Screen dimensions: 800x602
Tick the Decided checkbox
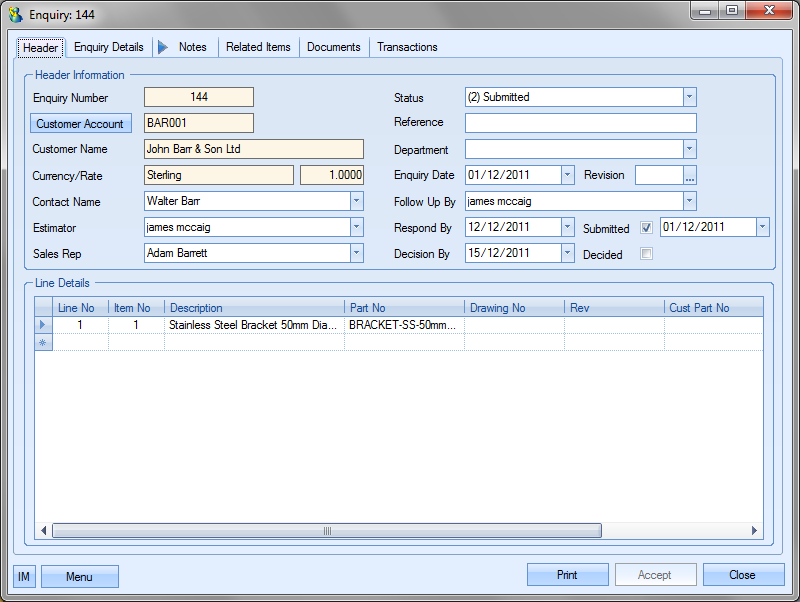(646, 254)
